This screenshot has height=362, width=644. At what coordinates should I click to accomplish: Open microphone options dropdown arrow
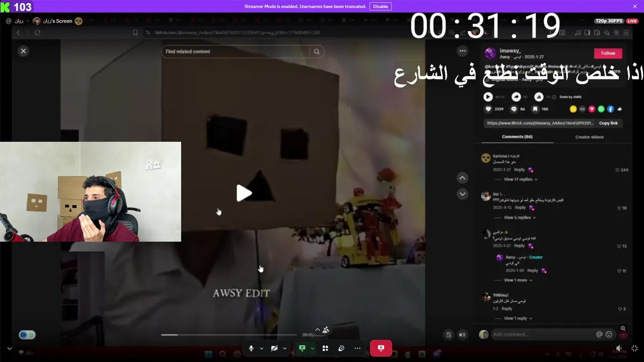click(x=262, y=348)
